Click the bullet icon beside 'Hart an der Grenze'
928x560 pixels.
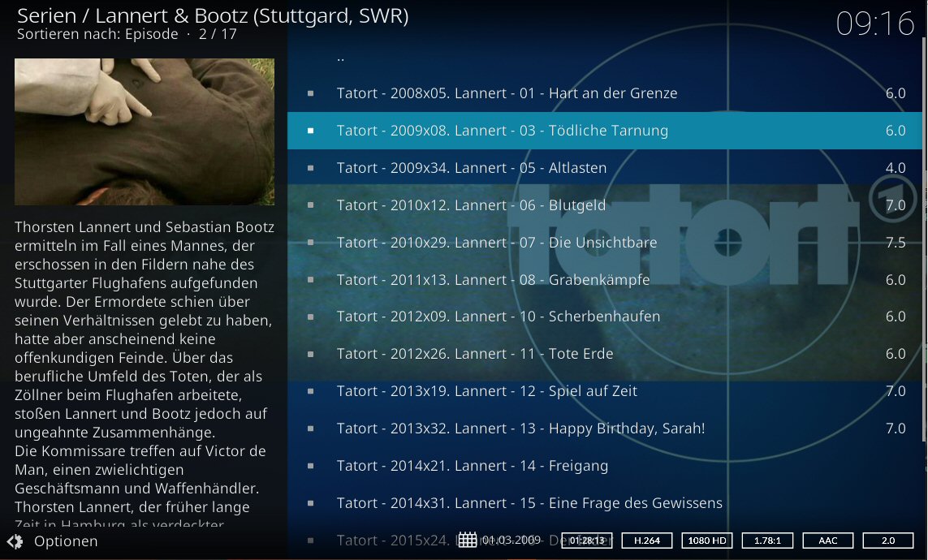pos(311,93)
